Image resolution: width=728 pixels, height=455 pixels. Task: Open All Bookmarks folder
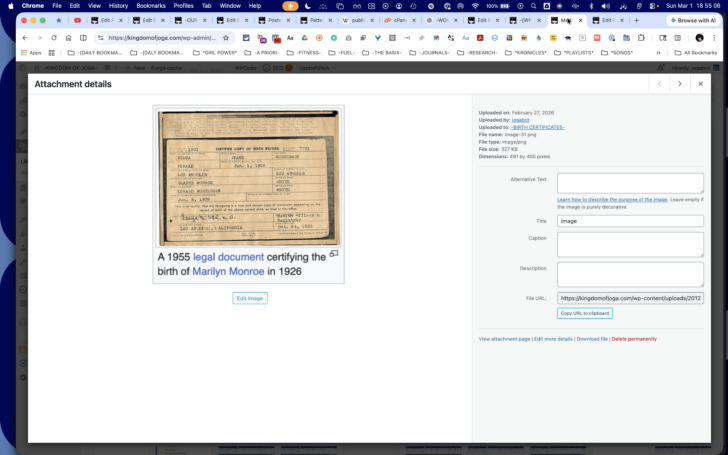coord(696,53)
